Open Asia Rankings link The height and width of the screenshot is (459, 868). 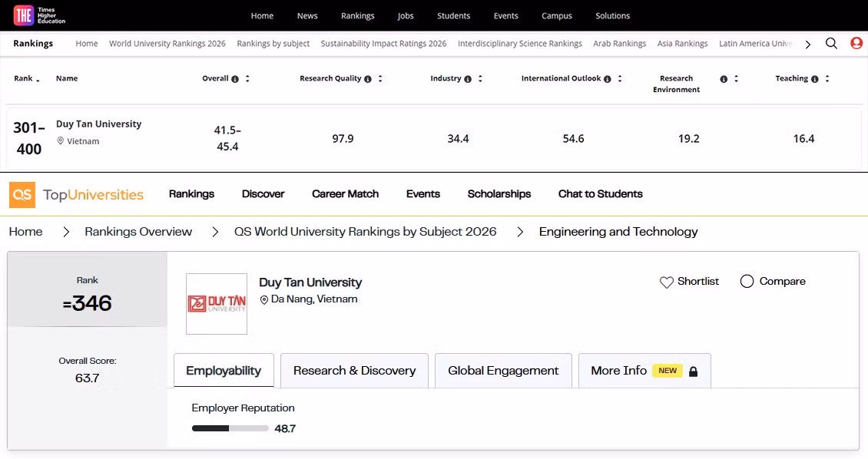(683, 43)
